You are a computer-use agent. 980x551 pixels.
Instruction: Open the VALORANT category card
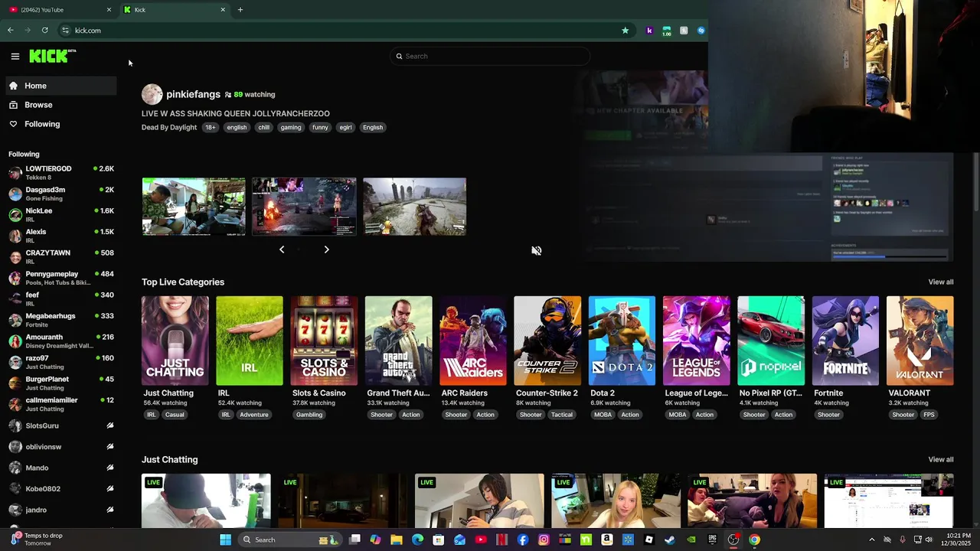920,341
